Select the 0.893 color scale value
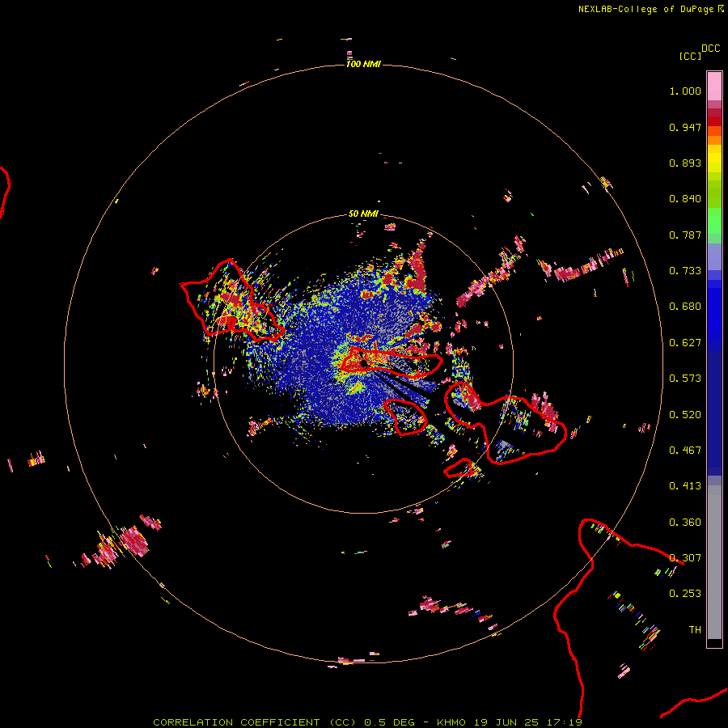Image resolution: width=728 pixels, height=728 pixels. pos(685,163)
